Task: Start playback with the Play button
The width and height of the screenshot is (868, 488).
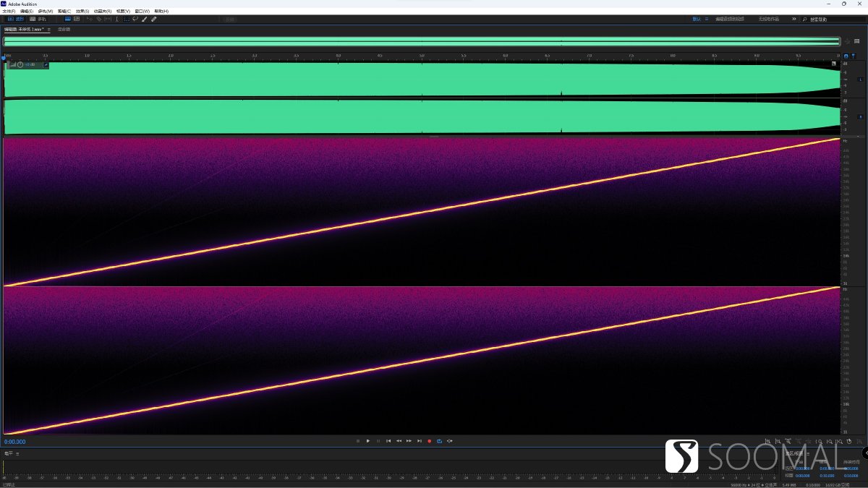Action: click(x=368, y=441)
